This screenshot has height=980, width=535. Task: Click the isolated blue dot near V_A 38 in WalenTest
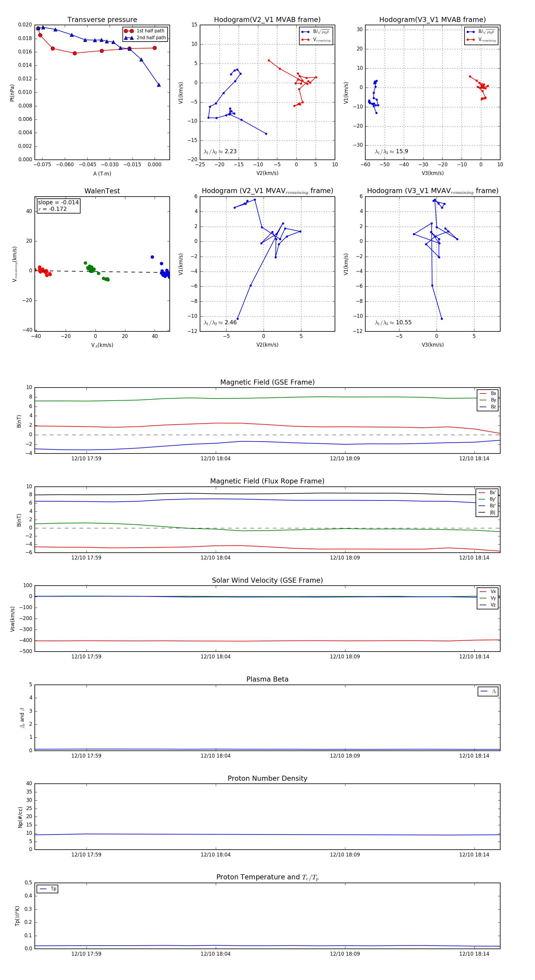(152, 257)
